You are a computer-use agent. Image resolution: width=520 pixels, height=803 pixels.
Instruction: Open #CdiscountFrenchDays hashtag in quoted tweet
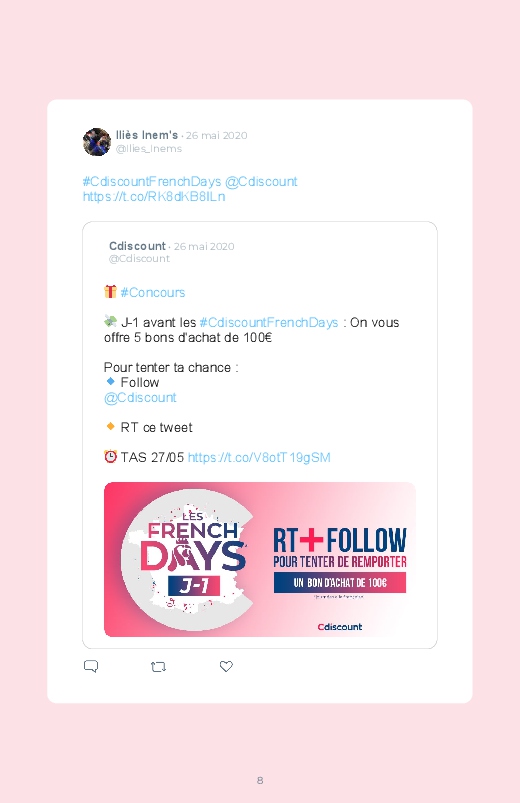[x=269, y=323]
